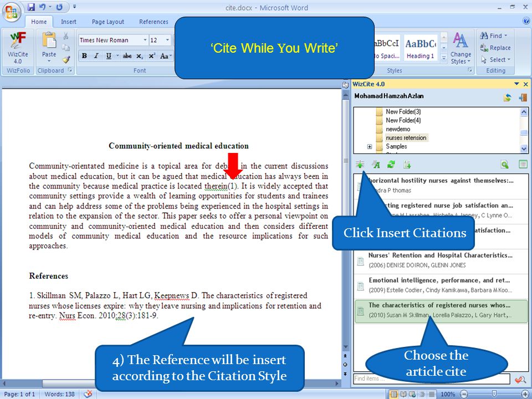The image size is (532, 399).
Task: Switch to Outline view
Action: click(422, 394)
